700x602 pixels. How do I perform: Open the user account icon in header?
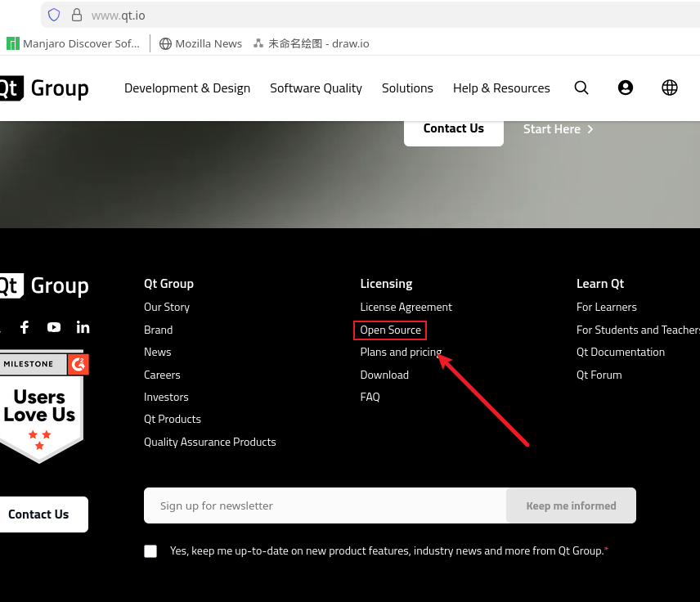pyautogui.click(x=626, y=88)
